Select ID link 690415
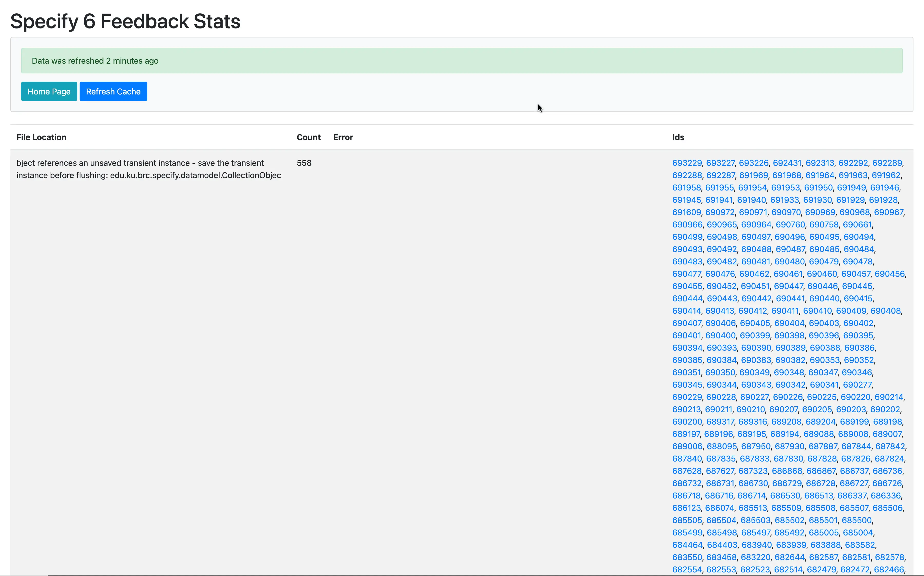The width and height of the screenshot is (924, 576). pos(858,299)
